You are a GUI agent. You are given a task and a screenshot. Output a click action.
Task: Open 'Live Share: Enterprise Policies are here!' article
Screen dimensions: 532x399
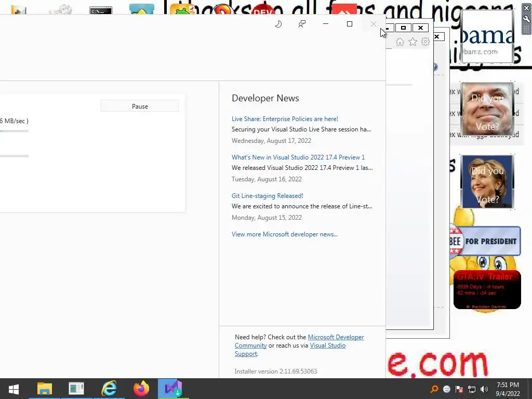[285, 119]
